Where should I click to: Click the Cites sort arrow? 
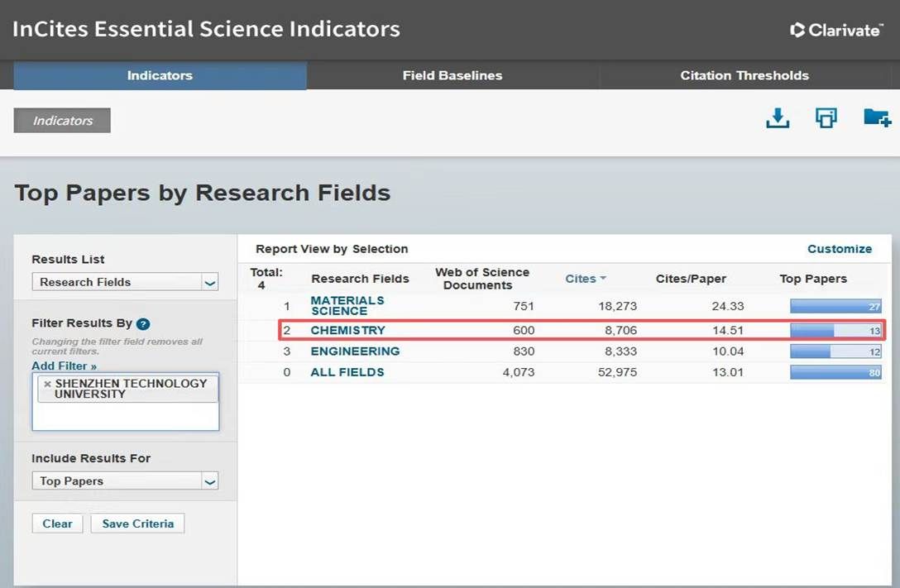(603, 279)
